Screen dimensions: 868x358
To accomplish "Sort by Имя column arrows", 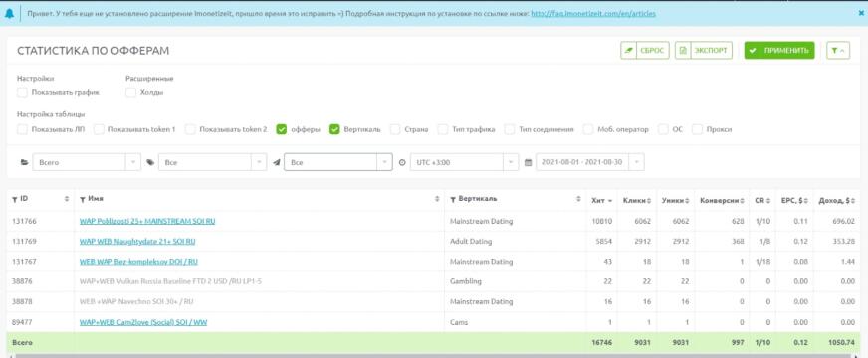I will 437,199.
